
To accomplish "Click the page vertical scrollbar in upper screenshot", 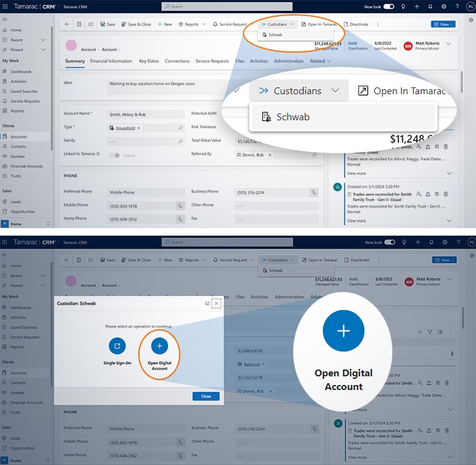I will (x=462, y=82).
